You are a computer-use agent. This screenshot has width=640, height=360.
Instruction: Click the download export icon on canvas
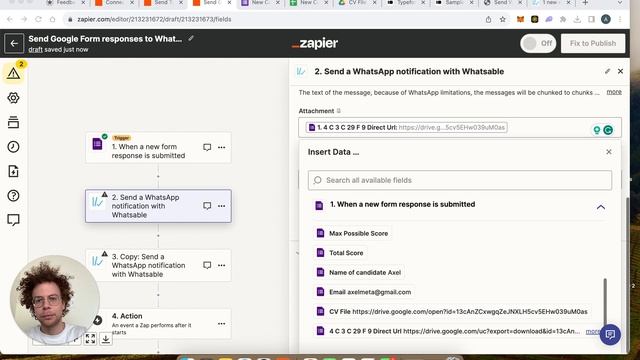(105, 338)
